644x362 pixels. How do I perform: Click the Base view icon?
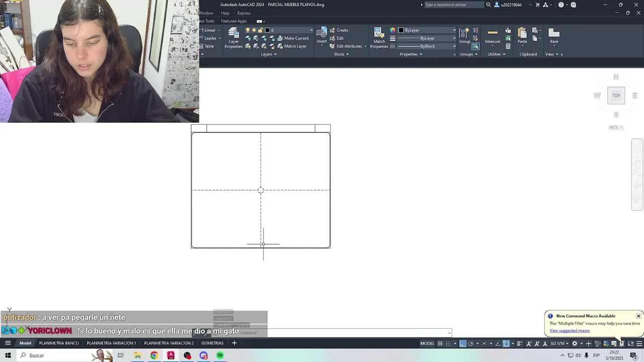[554, 35]
